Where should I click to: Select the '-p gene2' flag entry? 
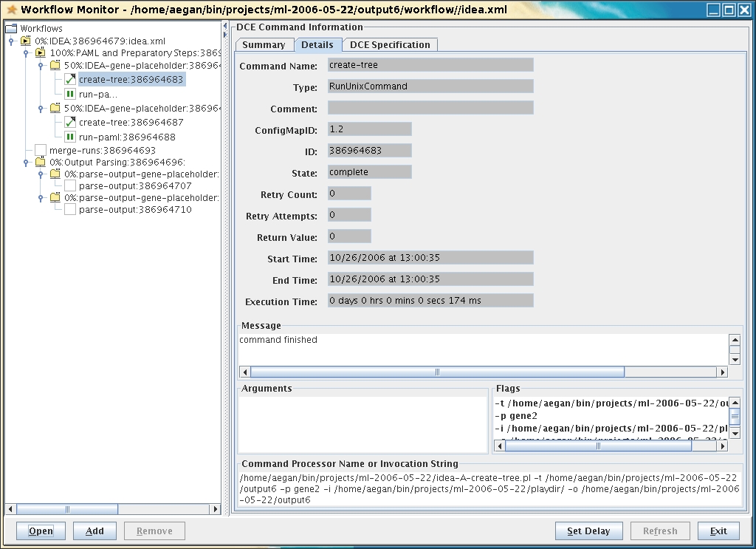point(516,416)
